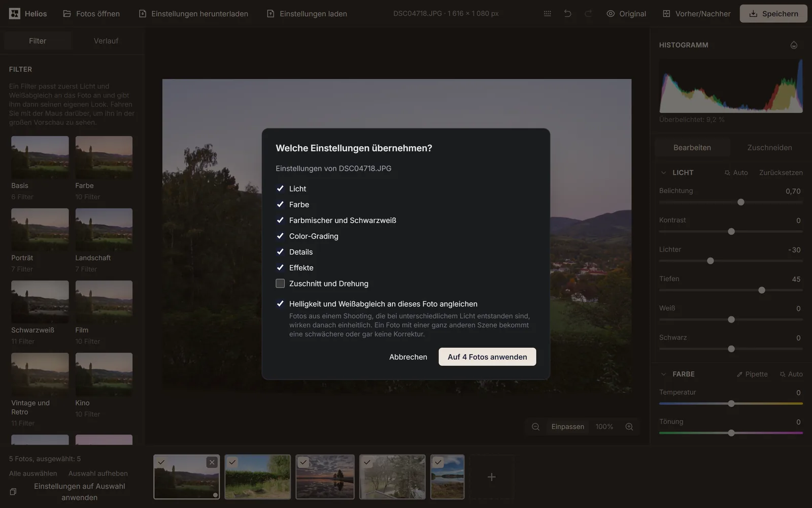This screenshot has height=508, width=812.
Task: Open the grid overlay icon in toolbar
Action: (547, 14)
